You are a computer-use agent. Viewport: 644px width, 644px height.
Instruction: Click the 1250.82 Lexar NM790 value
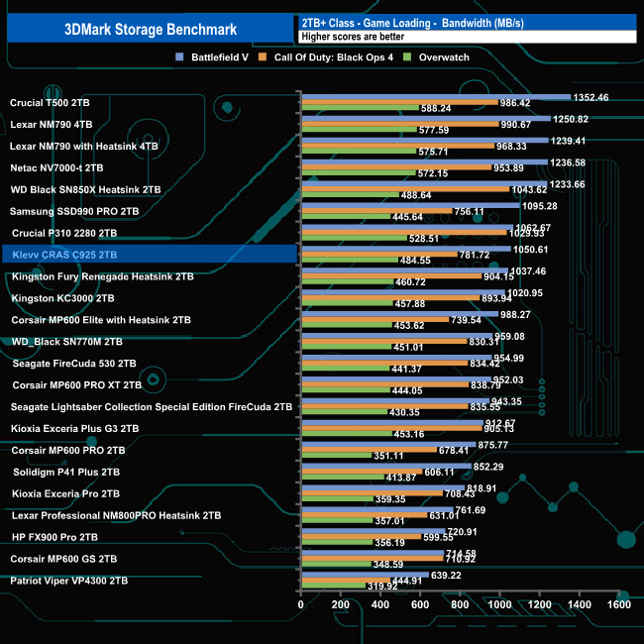[x=571, y=120]
